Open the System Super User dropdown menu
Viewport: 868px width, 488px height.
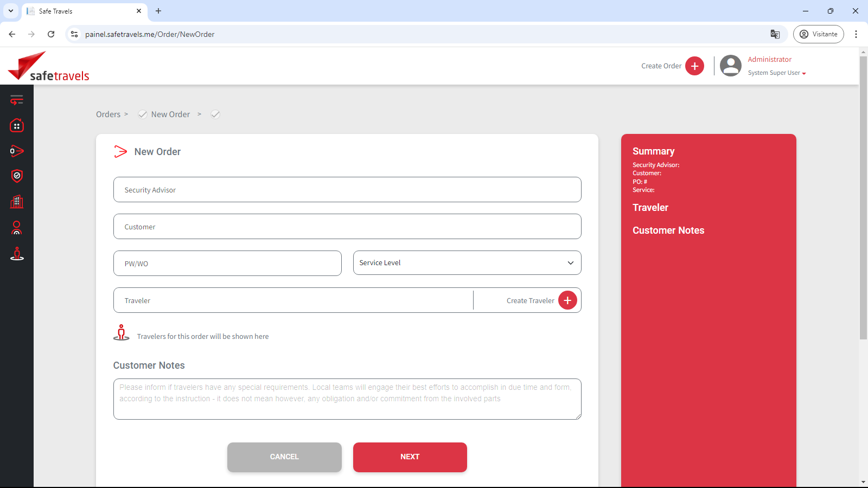coord(777,73)
